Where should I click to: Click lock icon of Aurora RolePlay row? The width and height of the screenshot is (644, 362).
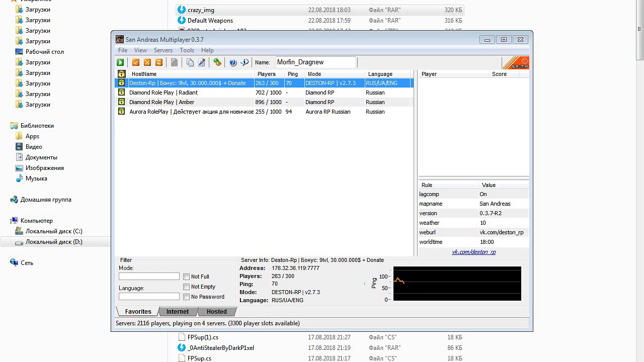[121, 112]
